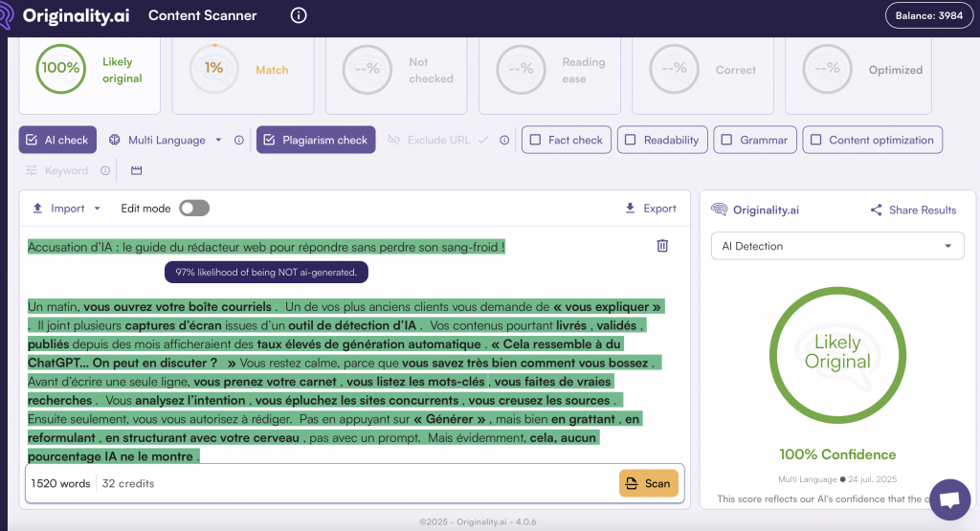Click the Share Results link
The height and width of the screenshot is (531, 980).
(913, 210)
